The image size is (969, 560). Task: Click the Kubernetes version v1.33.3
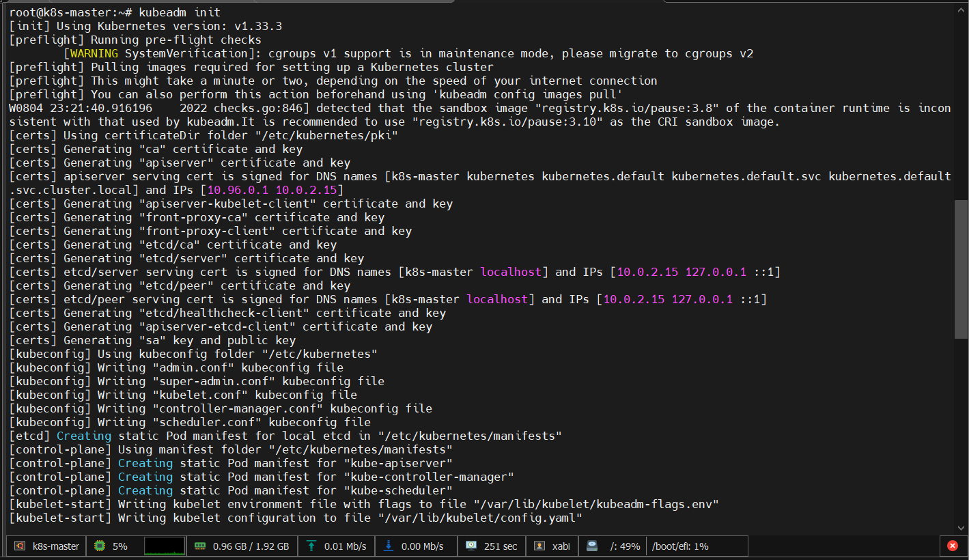point(258,26)
